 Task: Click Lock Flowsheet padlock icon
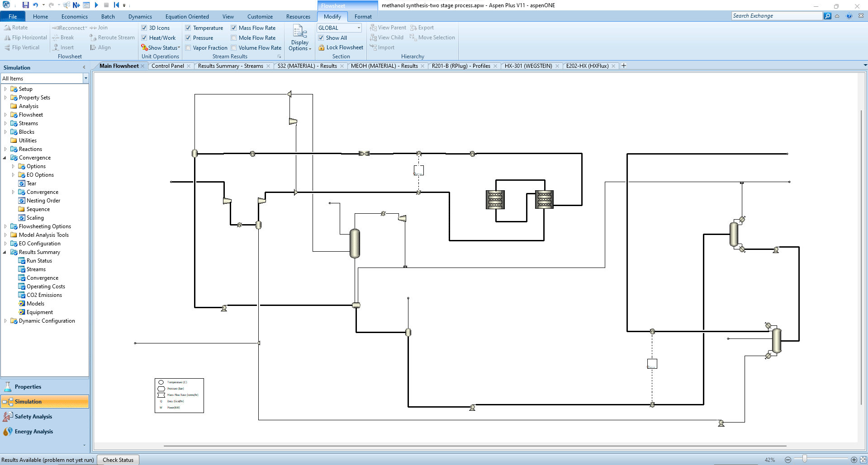tap(321, 47)
